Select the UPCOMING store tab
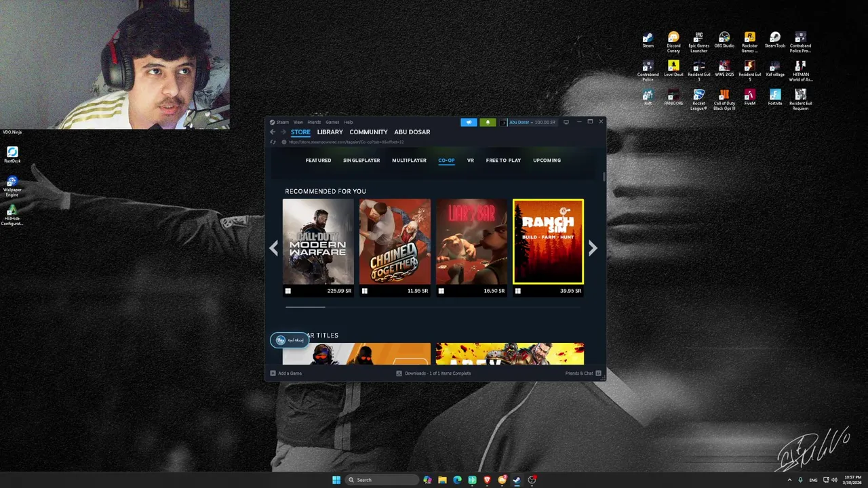868x488 pixels. coord(547,161)
